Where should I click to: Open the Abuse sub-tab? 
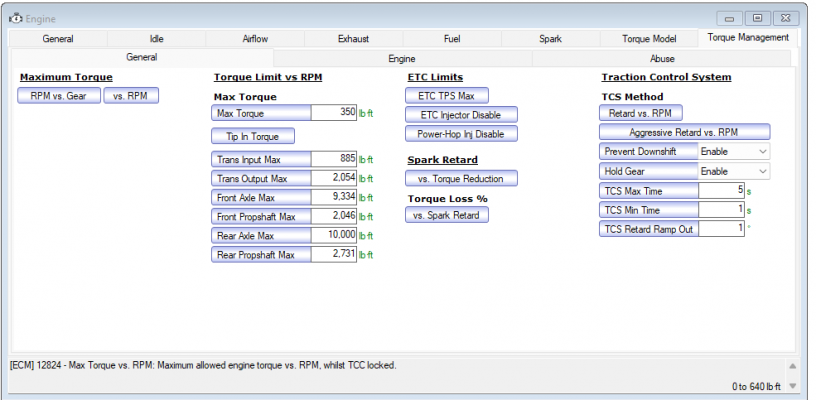662,59
